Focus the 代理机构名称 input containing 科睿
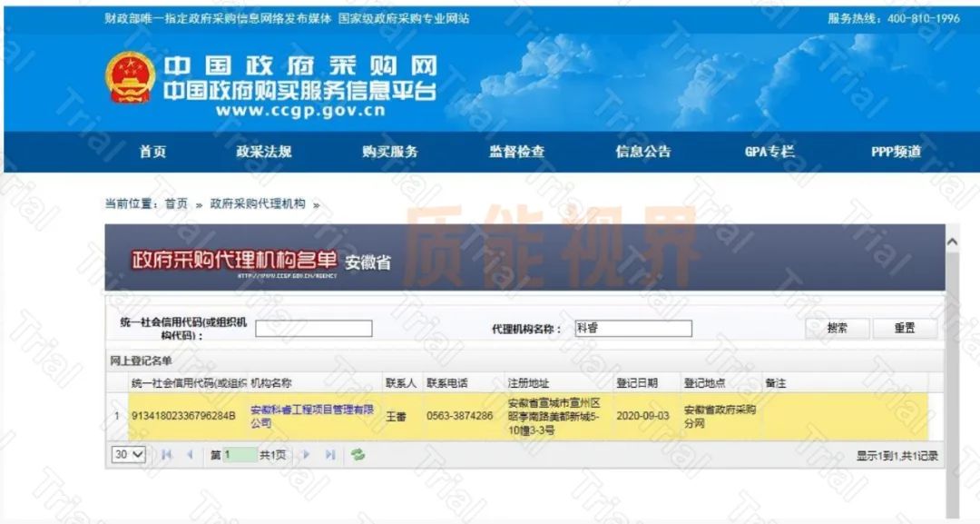 coord(633,328)
